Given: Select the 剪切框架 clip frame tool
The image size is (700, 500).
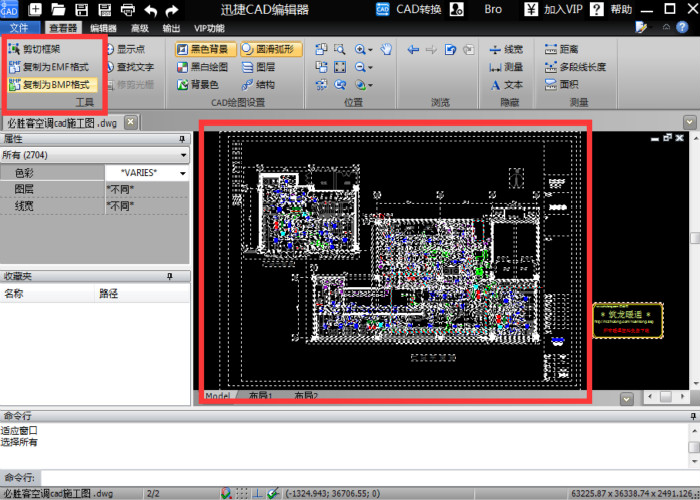Looking at the screenshot, I should coord(34,49).
